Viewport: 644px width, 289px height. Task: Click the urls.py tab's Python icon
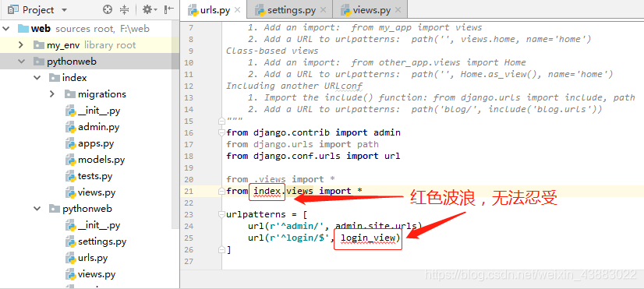193,10
